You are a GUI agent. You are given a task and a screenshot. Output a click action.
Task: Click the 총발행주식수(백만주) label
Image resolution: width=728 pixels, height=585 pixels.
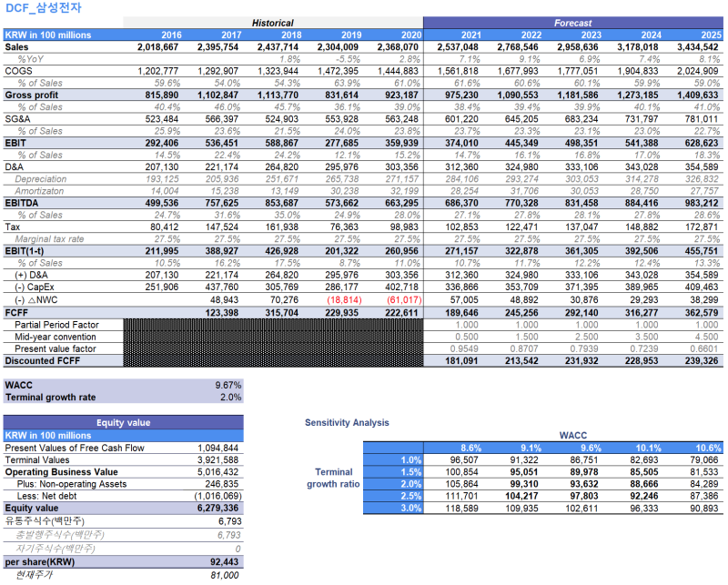pos(59,535)
